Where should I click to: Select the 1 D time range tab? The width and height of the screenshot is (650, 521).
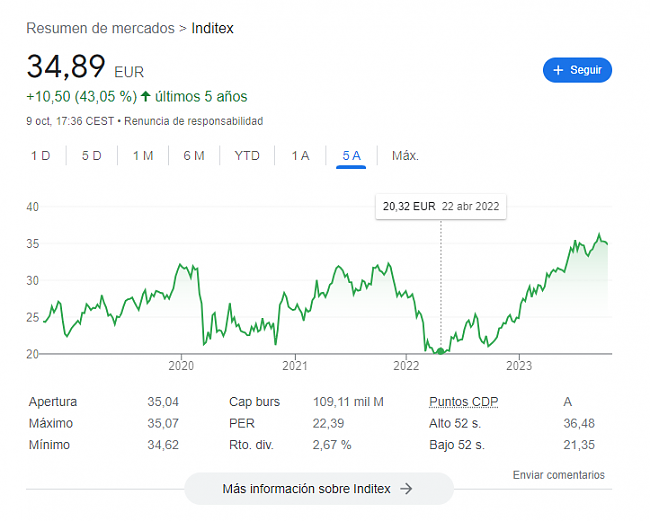pyautogui.click(x=41, y=156)
